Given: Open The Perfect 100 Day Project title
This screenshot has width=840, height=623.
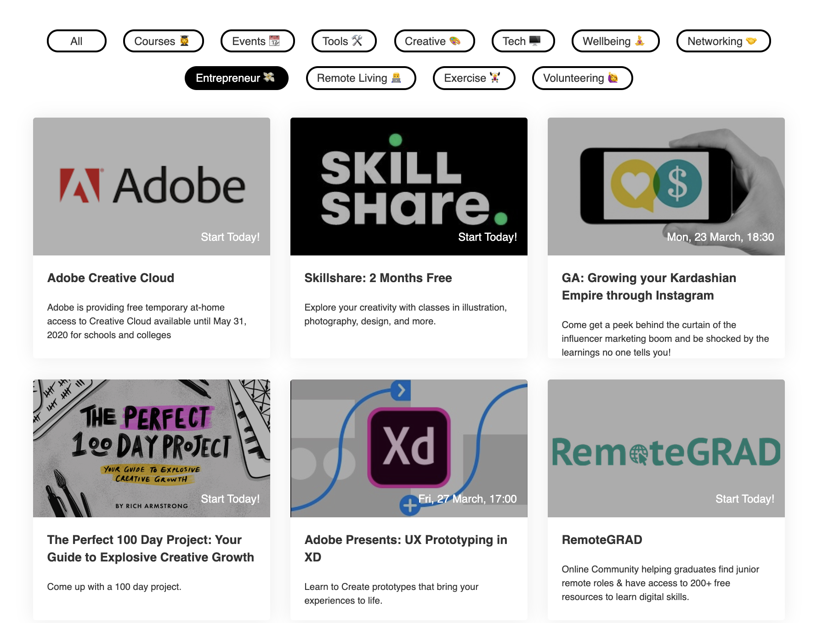Looking at the screenshot, I should click(x=151, y=549).
